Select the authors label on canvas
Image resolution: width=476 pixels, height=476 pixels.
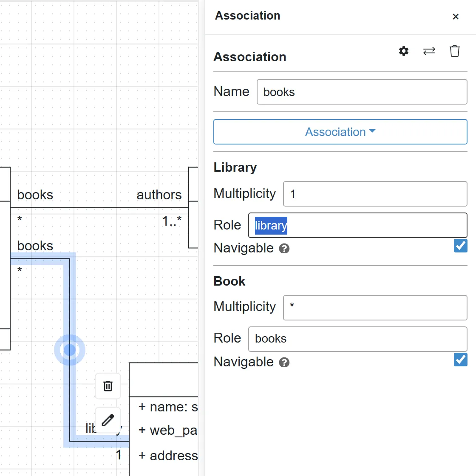click(159, 195)
